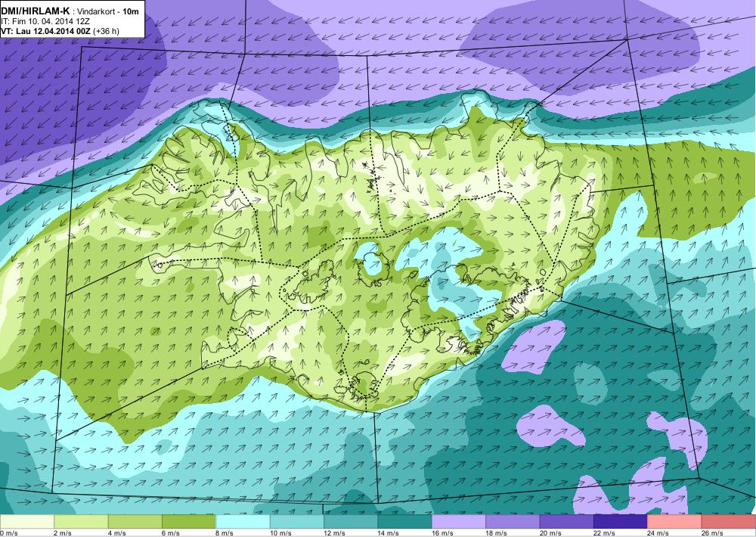The height and width of the screenshot is (537, 756).
Task: Click the light cyan 8–10 m/s legend swatch
Action: [243, 522]
